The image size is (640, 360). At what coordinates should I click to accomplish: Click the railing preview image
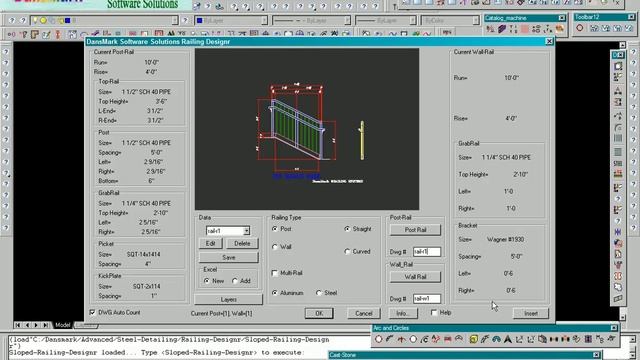307,129
